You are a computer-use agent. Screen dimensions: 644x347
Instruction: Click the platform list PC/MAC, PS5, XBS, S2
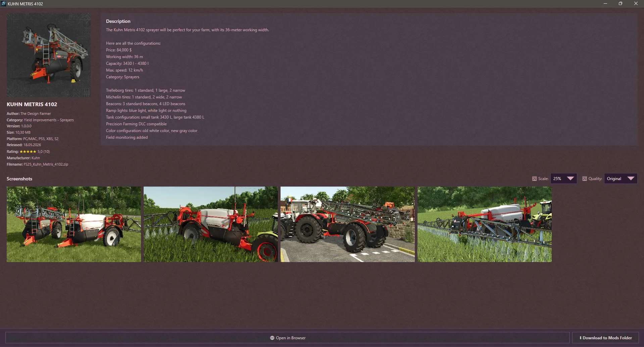pos(41,139)
